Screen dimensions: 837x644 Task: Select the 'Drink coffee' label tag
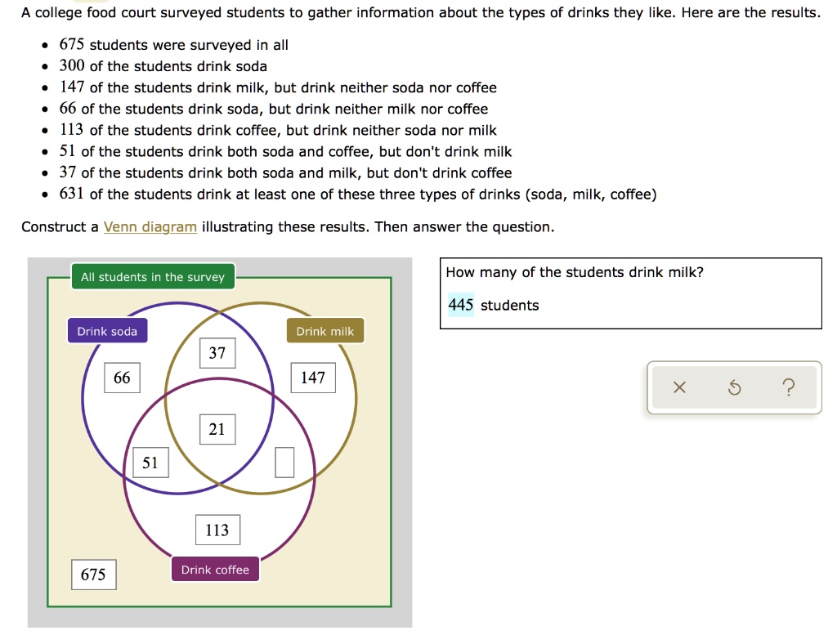[x=215, y=569]
